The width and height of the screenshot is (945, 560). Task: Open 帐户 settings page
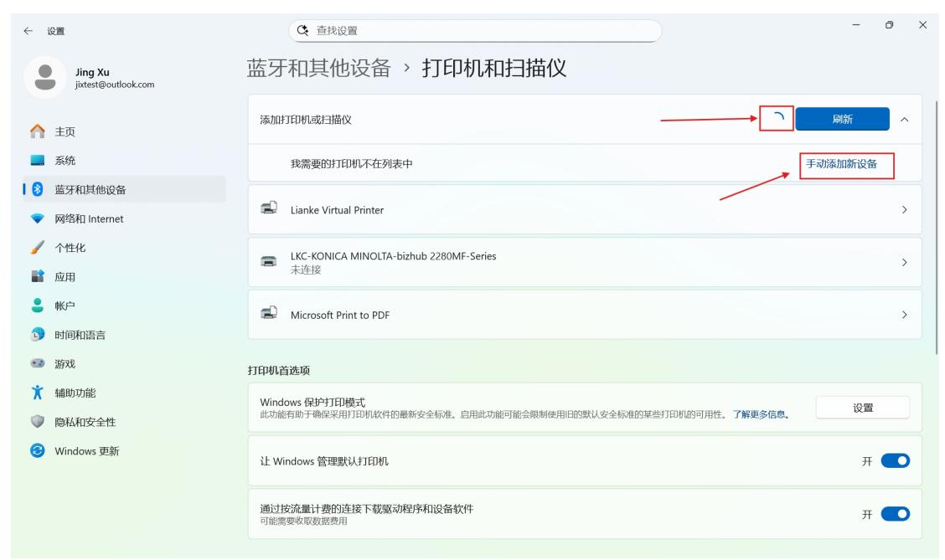(x=124, y=306)
